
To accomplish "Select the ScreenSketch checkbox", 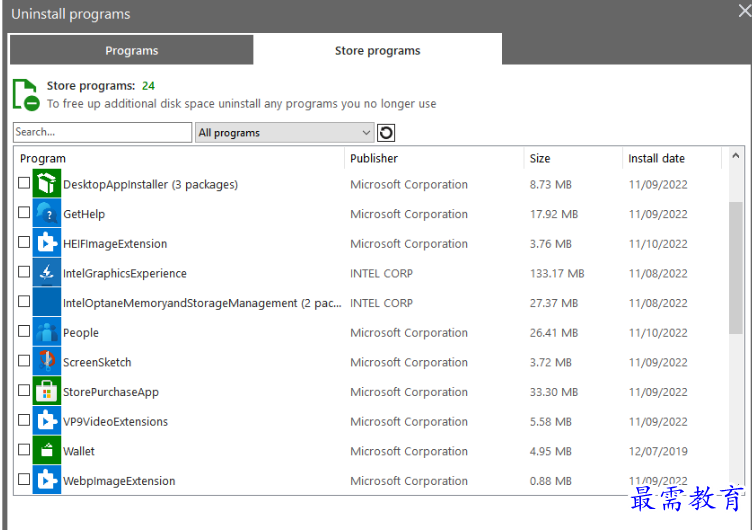I will [x=24, y=361].
